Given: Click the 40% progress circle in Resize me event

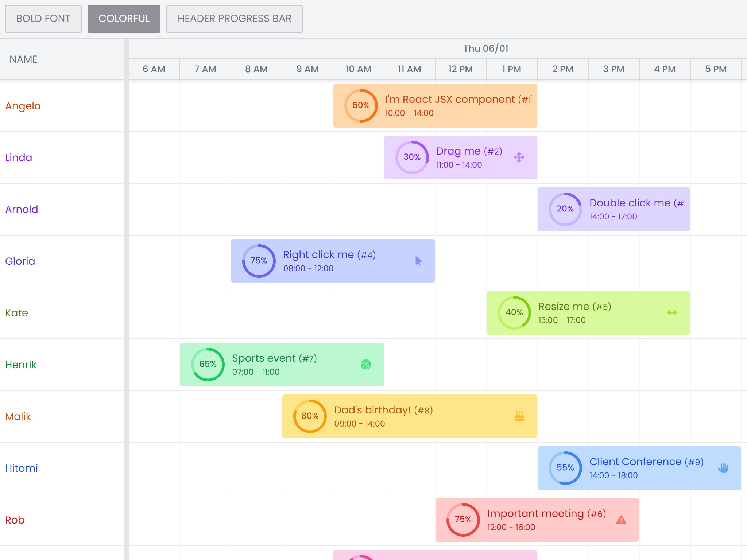Looking at the screenshot, I should pyautogui.click(x=514, y=313).
